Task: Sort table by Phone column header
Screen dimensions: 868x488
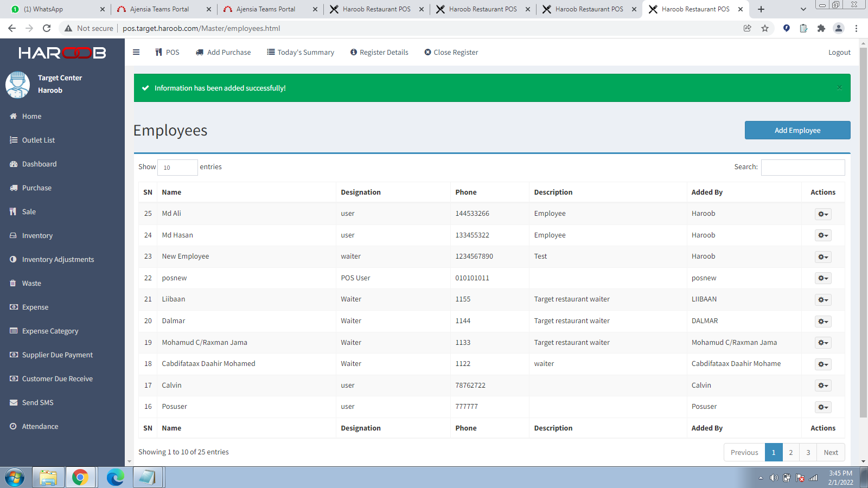Action: point(490,192)
